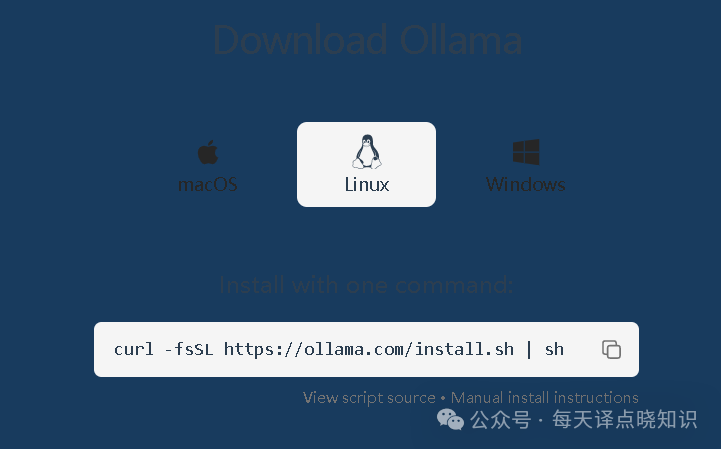Screen dimensions: 721x449
Task: Select the macOS download option
Action: [208, 165]
